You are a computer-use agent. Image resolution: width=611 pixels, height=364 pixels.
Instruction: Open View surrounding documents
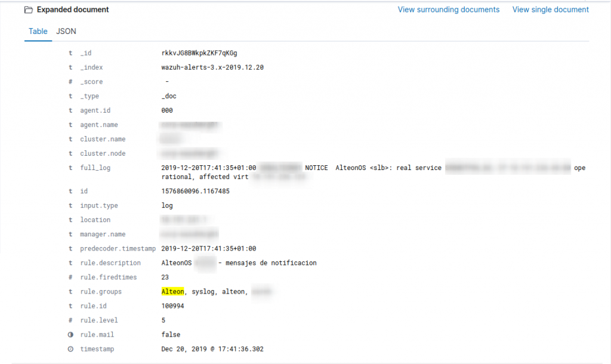click(x=448, y=10)
